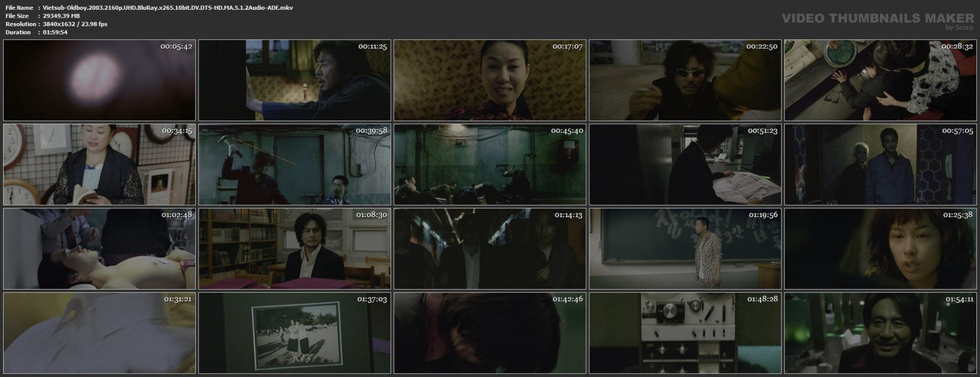
Task: Pick the frame at 00:57:05
Action: click(880, 164)
